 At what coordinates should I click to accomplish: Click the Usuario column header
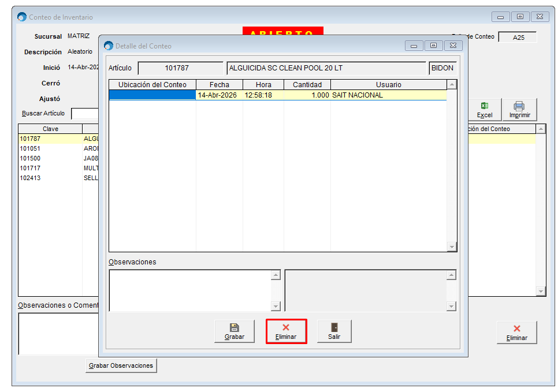click(388, 85)
